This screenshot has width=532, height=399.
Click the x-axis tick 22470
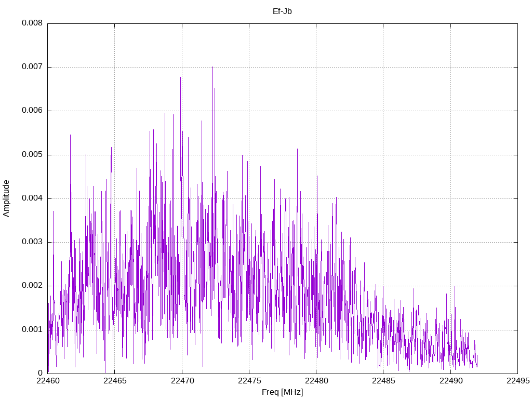[x=182, y=381]
